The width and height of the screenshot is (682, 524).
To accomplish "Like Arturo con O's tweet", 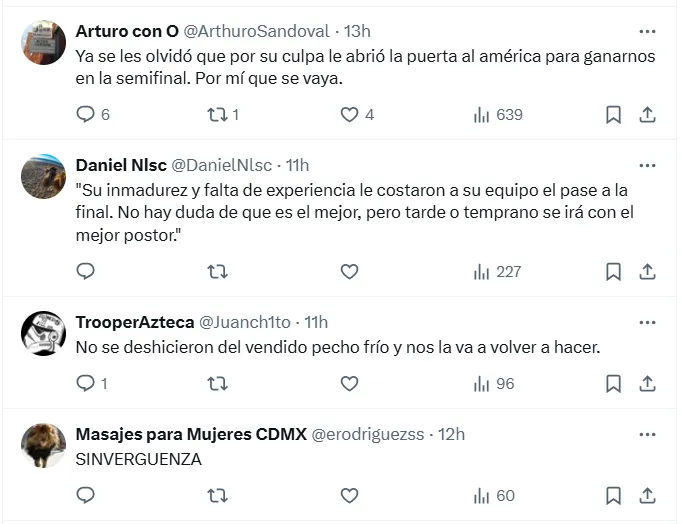I will (349, 115).
